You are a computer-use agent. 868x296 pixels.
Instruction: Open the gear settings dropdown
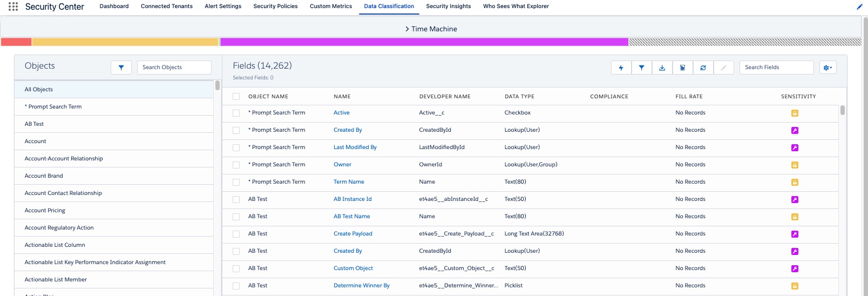(828, 68)
